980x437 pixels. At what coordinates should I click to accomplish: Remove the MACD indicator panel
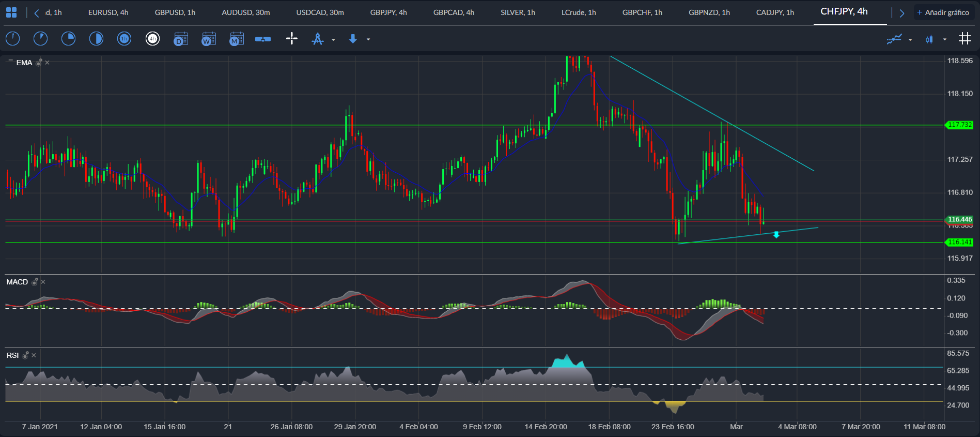pos(43,282)
